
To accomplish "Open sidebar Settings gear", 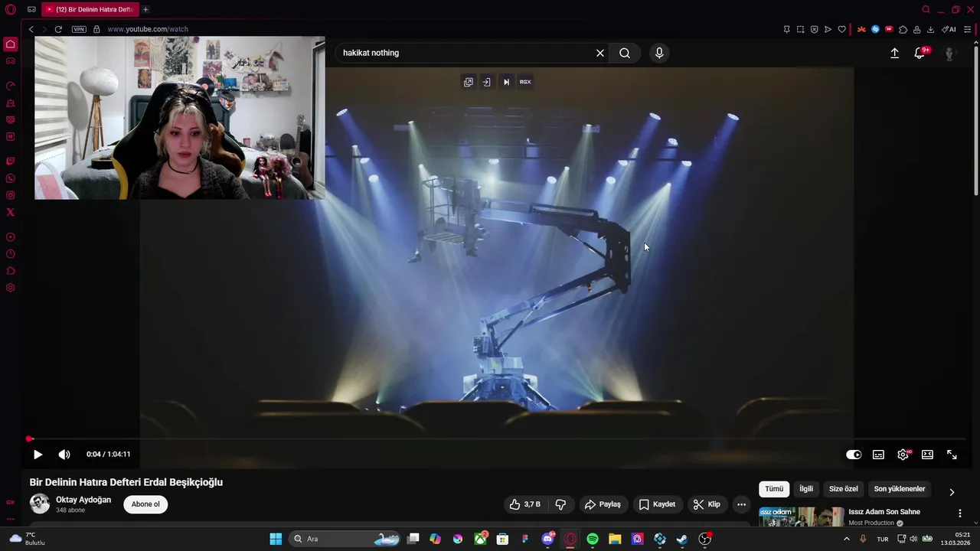I will point(11,288).
